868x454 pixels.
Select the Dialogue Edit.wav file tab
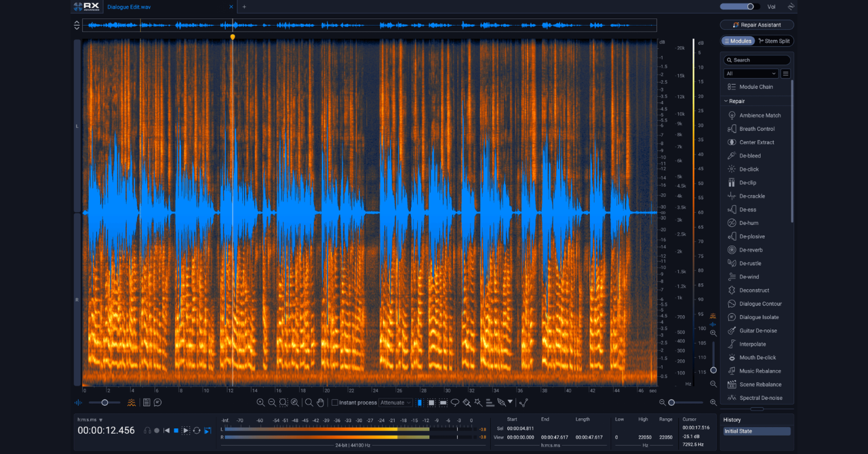click(x=129, y=7)
